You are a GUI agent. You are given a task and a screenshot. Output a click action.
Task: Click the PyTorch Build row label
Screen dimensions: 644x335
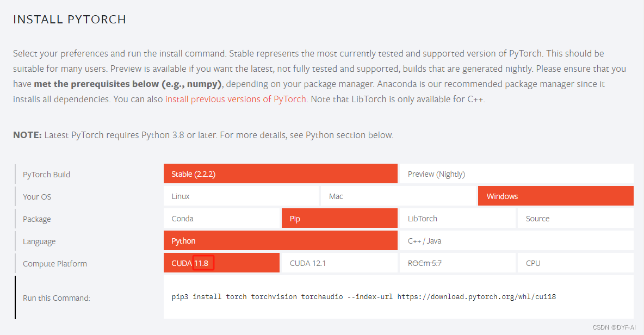coord(47,175)
